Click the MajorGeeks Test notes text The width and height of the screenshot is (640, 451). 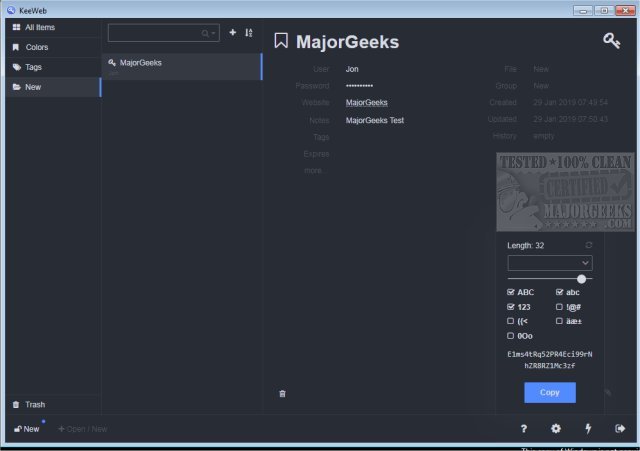click(375, 120)
